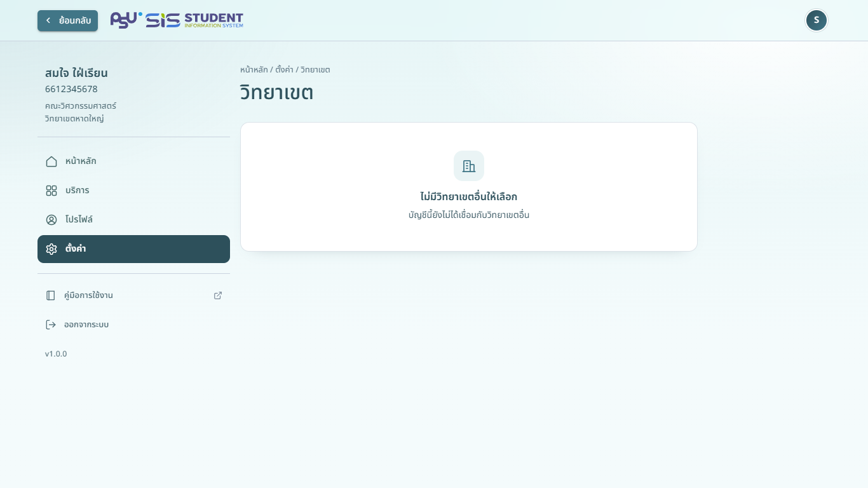The width and height of the screenshot is (868, 488).
Task: Click the ไม่มีวิทยาเขตอื่นให้เลือก message
Action: click(469, 197)
